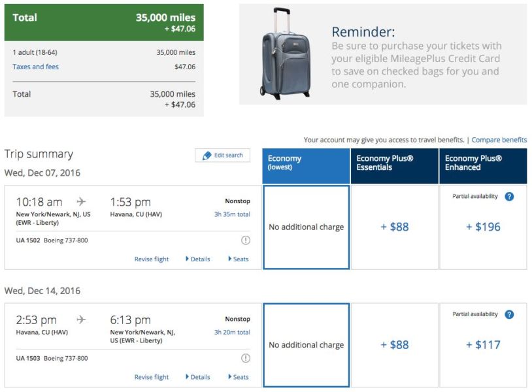Image resolution: width=532 pixels, height=392 pixels.
Task: Click suitcase image in the Reminder banner
Action: [x=286, y=54]
